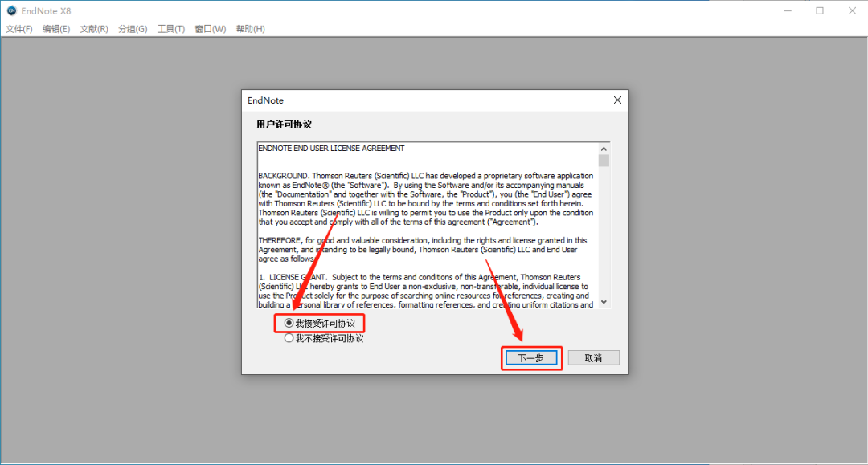Click the 取消 button
This screenshot has height=465, width=868.
point(593,358)
